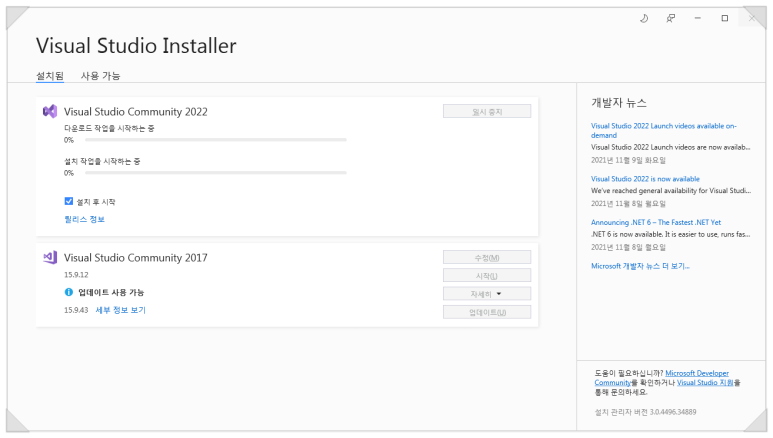The width and height of the screenshot is (773, 438).
Task: Click the 시작(L) launch button
Action: pyautogui.click(x=487, y=276)
